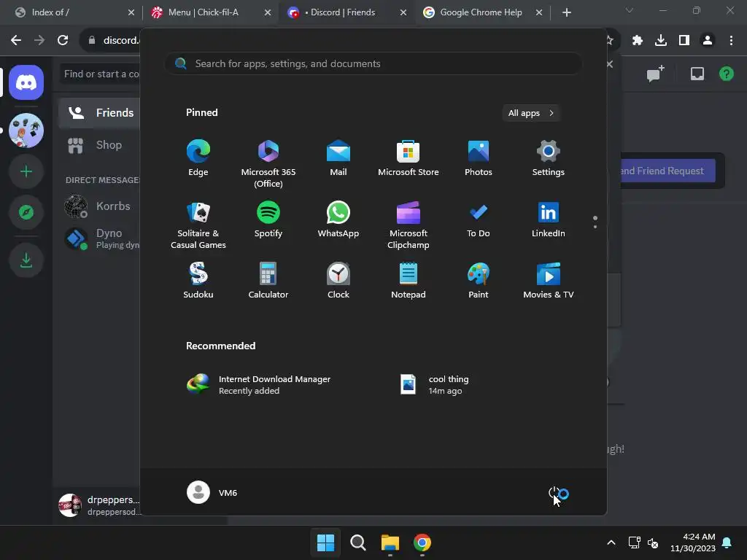747x560 pixels.
Task: Open the date and time flyout
Action: [x=693, y=542]
